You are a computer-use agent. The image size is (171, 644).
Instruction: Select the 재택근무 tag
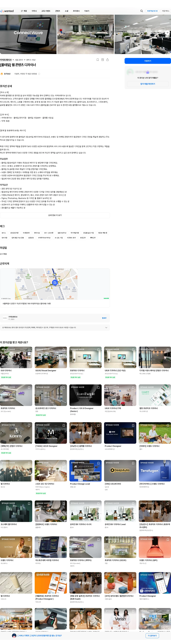pyautogui.click(x=93, y=238)
